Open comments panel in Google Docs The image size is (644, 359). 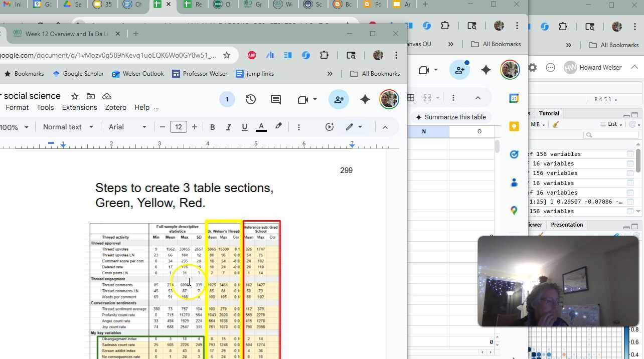[276, 99]
